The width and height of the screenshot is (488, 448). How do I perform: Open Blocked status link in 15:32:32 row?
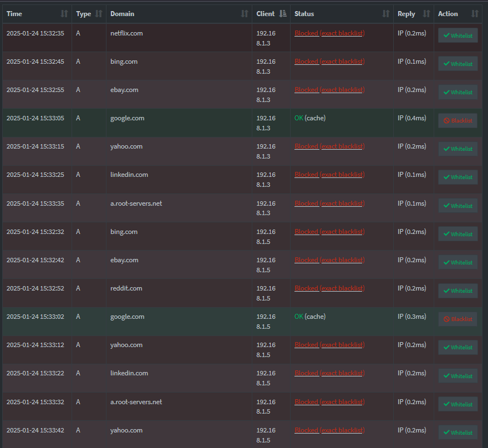329,231
